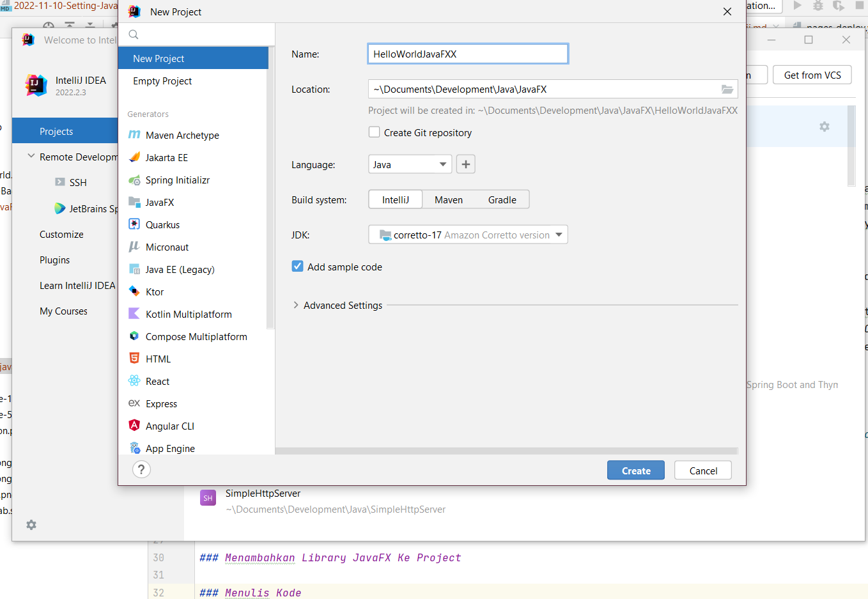
Task: Expand Advanced Settings section
Action: coord(296,305)
